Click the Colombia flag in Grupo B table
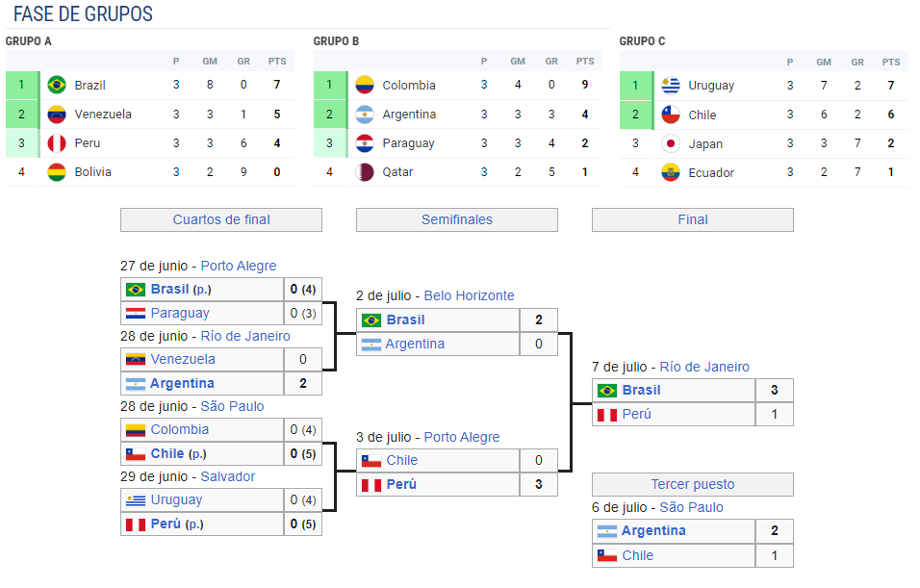The height and width of the screenshot is (588, 920). click(x=365, y=85)
